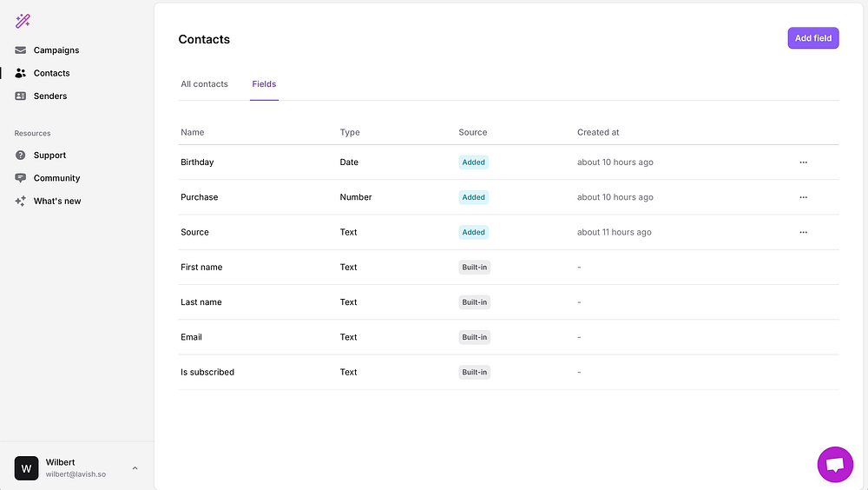868x490 pixels.
Task: Click the Senders ID card icon
Action: [x=21, y=96]
